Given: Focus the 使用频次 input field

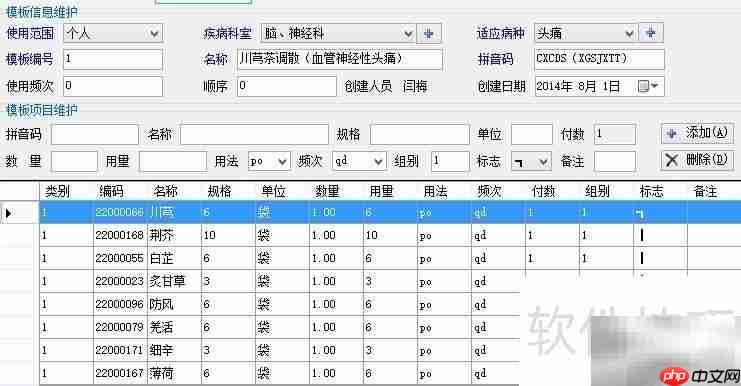Looking at the screenshot, I should (112, 86).
